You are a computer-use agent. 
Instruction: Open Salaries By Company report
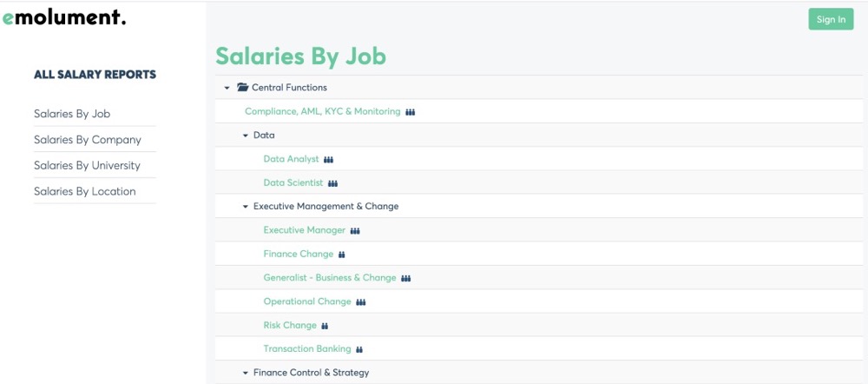87,140
